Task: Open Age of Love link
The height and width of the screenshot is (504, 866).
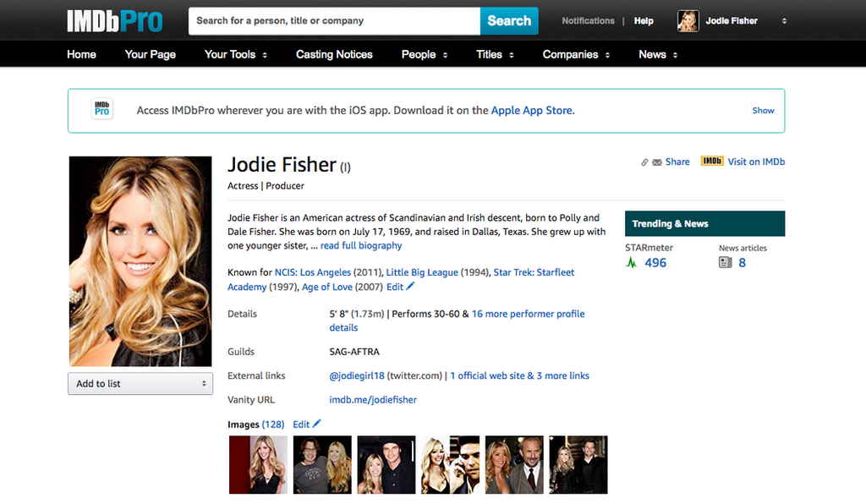Action: 327,287
